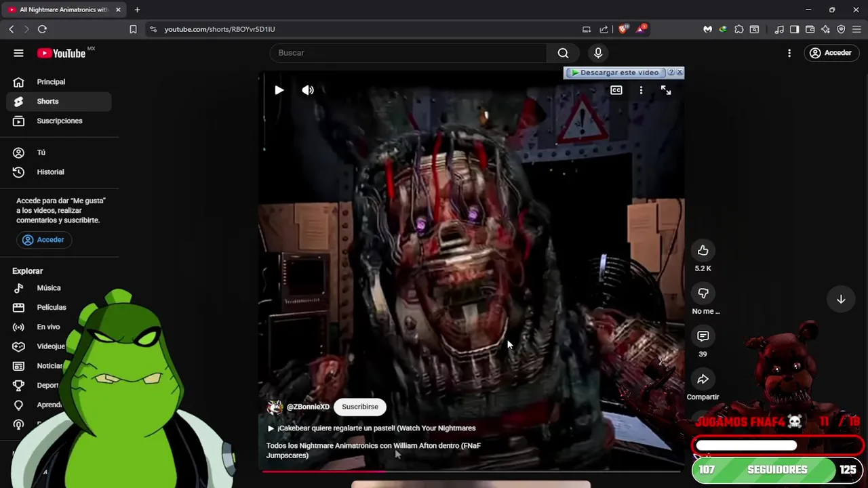The height and width of the screenshot is (488, 868).
Task: Open Suscripciones in the sidebar
Action: (60, 121)
